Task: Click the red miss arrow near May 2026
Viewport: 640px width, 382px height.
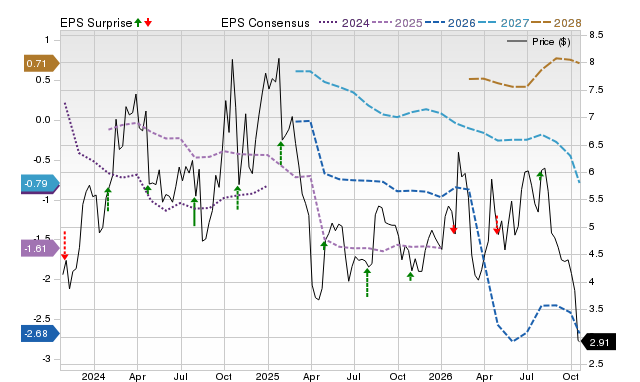Action: 497,225
